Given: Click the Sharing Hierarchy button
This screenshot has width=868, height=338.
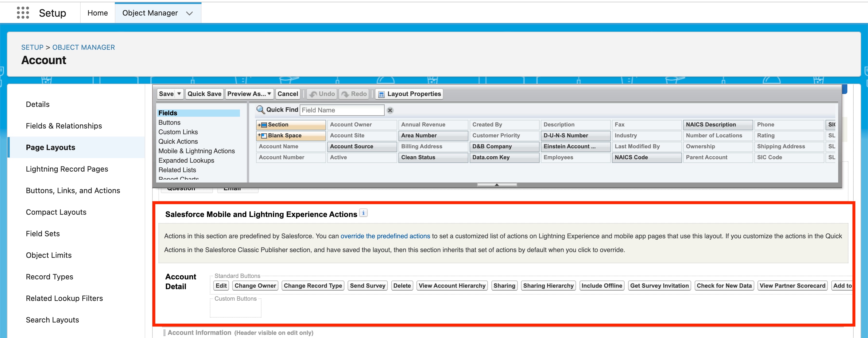Looking at the screenshot, I should coord(548,286).
